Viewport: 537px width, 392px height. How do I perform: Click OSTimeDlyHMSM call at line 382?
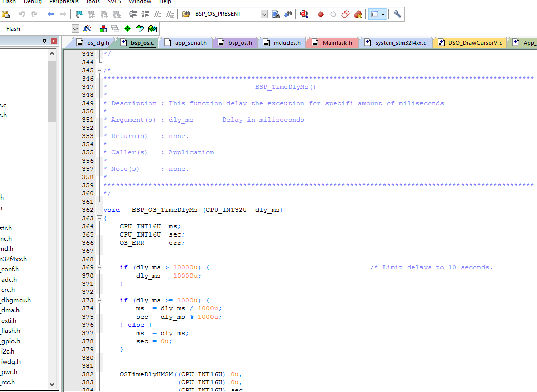tap(146, 374)
